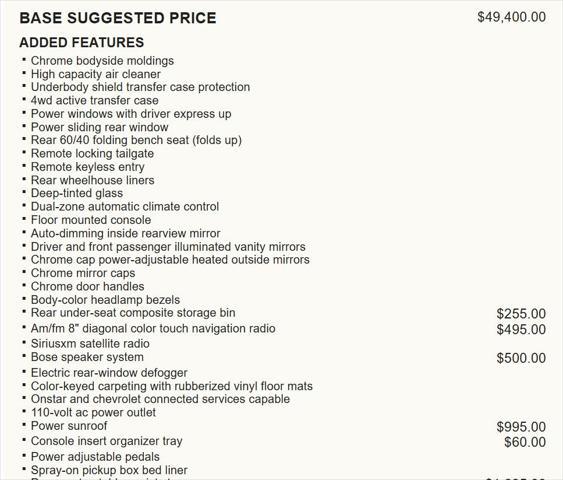Select High capacity air cleaner line
This screenshot has height=480, width=563.
[96, 74]
